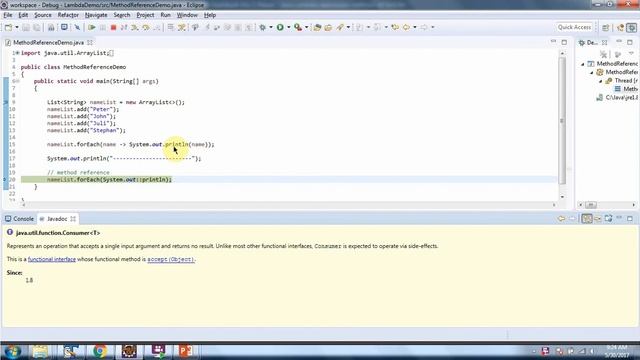Open the functional interface link
640x360 pixels.
pos(52,259)
